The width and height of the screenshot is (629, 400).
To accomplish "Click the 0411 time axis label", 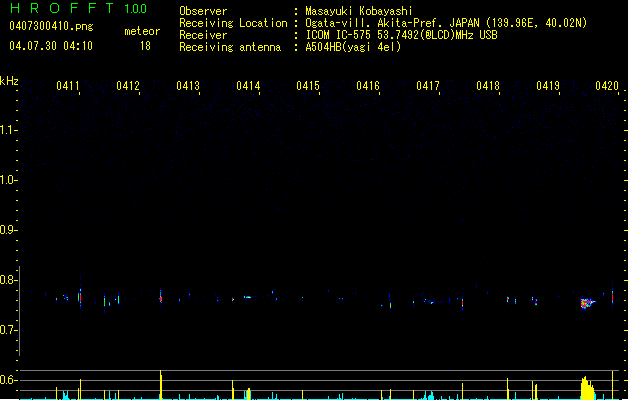I will tap(67, 85).
